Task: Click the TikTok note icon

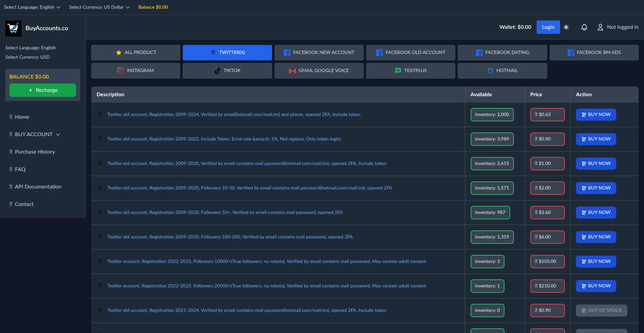Action: 217,70
